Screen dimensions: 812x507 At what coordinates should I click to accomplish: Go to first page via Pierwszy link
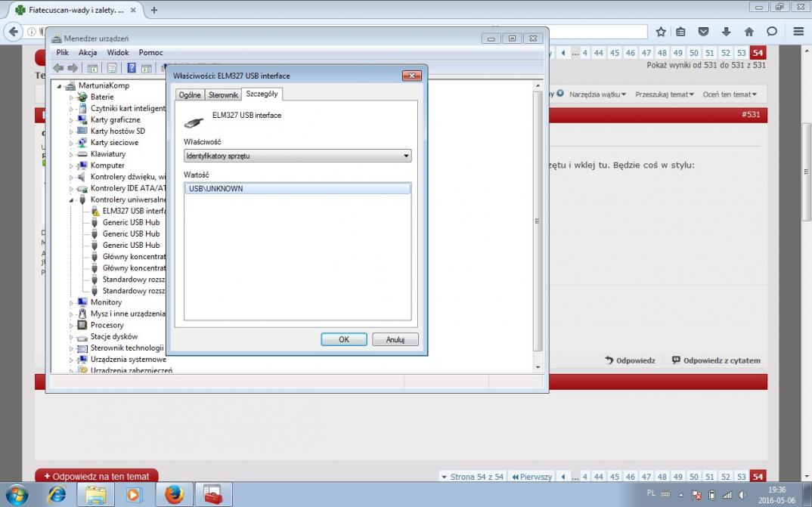[532, 477]
